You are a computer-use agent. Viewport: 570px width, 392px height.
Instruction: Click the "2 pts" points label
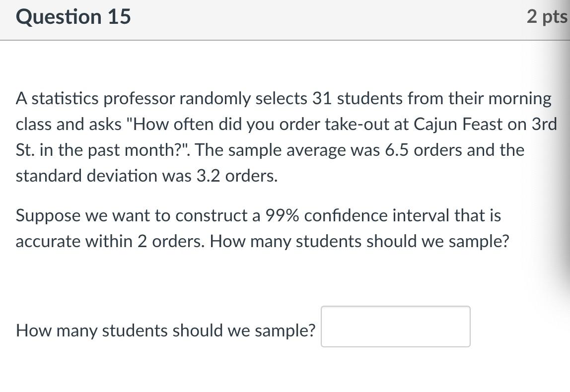546,17
